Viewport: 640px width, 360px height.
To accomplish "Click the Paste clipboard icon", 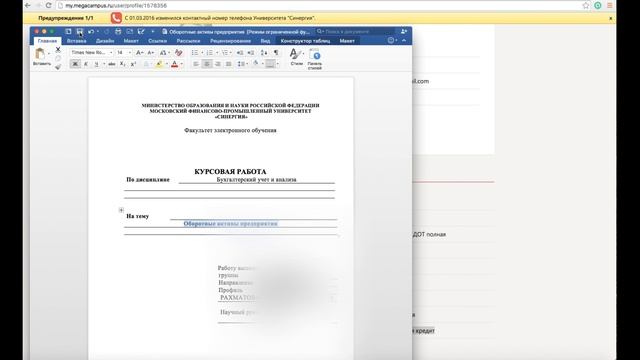I will 40,53.
